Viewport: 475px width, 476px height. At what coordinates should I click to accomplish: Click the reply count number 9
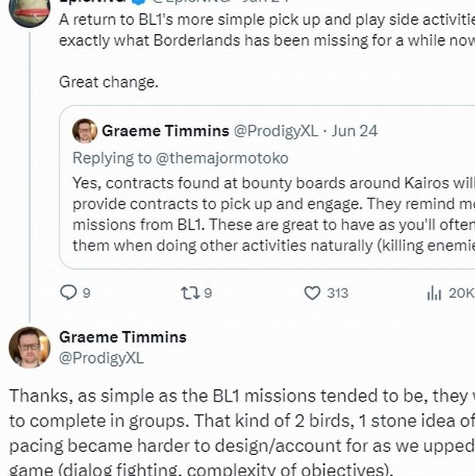click(87, 293)
